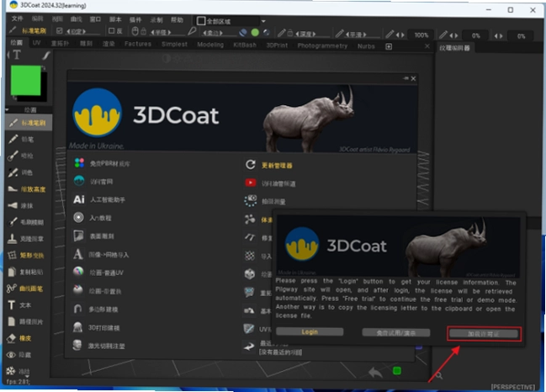This screenshot has width=546, height=392.
Task: Adjust the radius slider in the toolbar
Action: (167, 32)
